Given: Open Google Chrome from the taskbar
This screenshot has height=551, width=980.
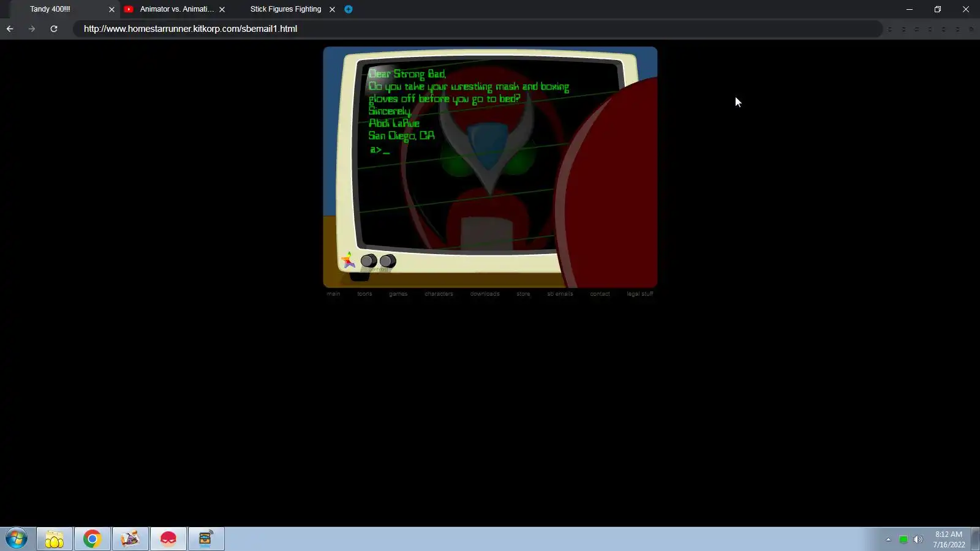Looking at the screenshot, I should click(x=92, y=539).
